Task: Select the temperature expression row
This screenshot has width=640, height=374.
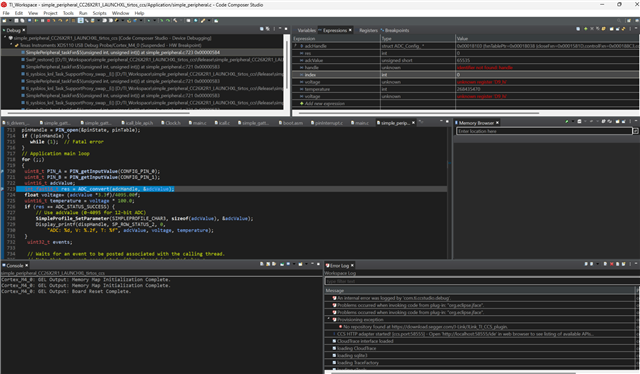Action: pos(465,89)
